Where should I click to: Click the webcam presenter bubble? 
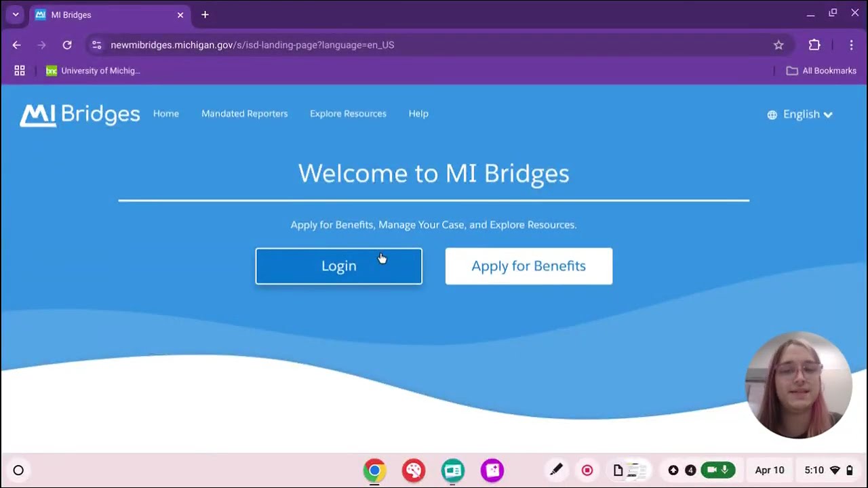click(798, 385)
